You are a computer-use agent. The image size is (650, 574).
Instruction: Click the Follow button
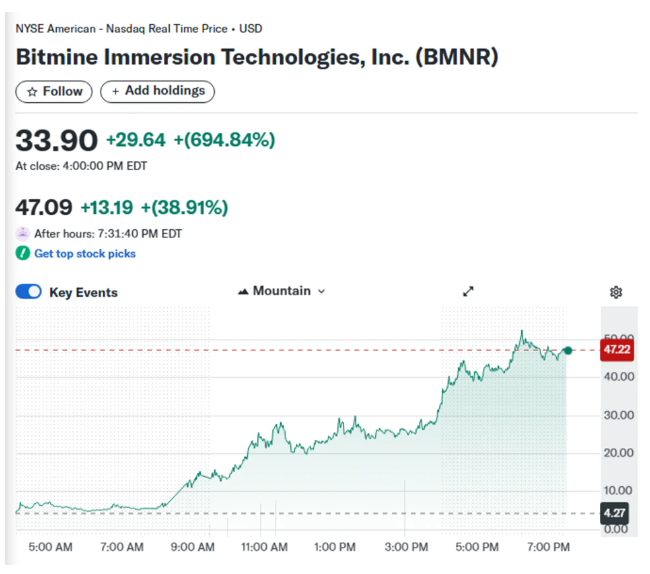[x=54, y=91]
